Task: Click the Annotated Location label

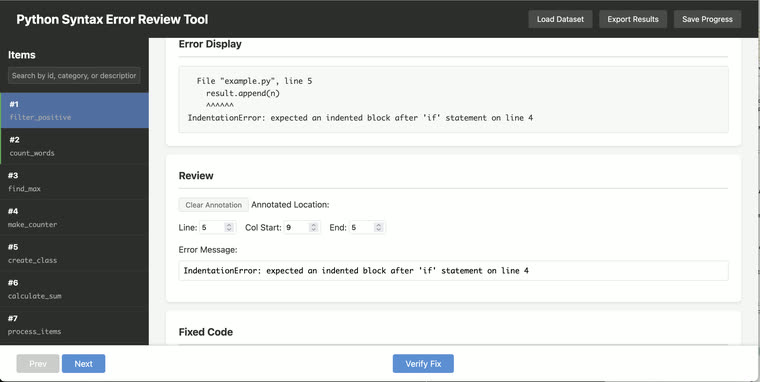Action: 290,205
